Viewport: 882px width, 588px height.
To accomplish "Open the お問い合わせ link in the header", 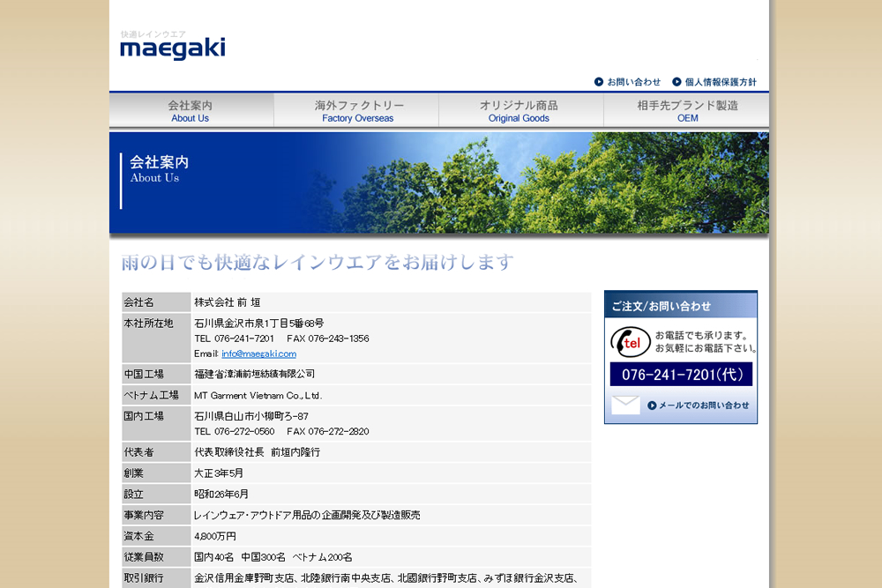I will [x=633, y=82].
